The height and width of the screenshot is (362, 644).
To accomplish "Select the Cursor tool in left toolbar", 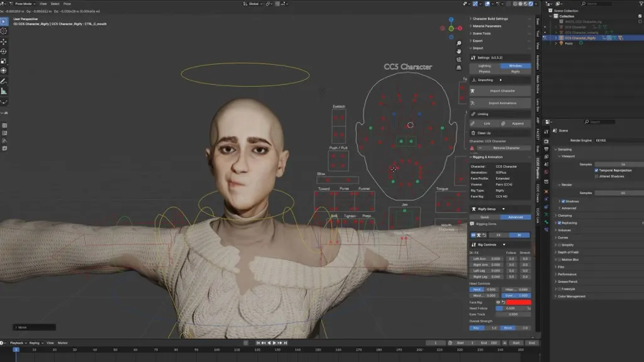I will tap(4, 31).
